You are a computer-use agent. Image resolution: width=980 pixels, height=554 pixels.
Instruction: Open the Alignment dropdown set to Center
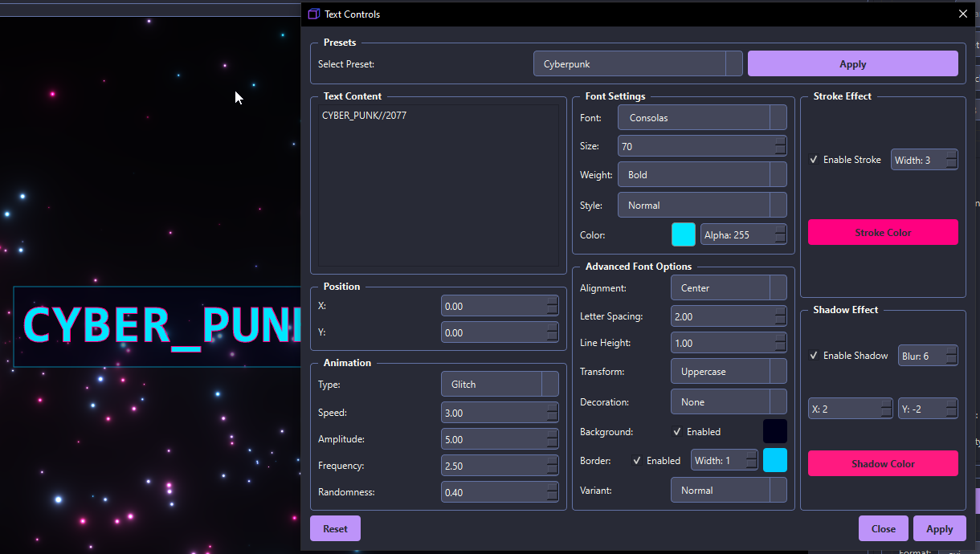pos(728,288)
